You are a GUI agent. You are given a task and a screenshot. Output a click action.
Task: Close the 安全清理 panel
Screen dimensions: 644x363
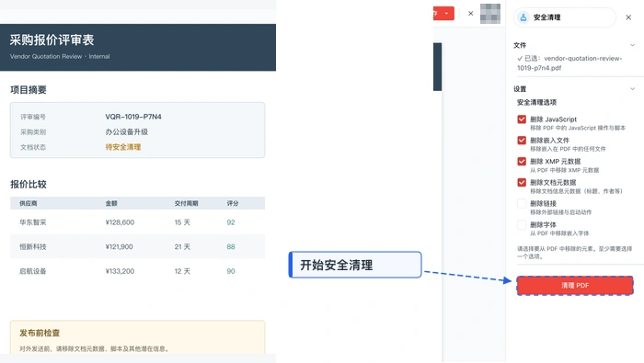(x=628, y=17)
